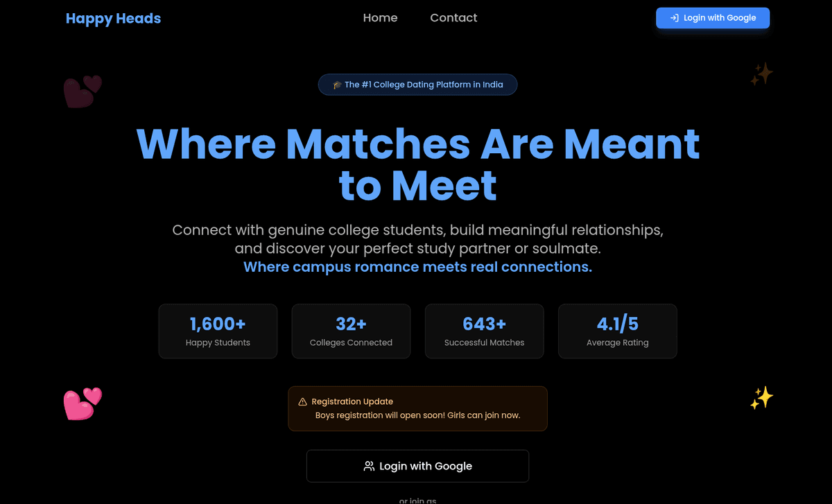The image size is (832, 504).
Task: Click the sign-in arrow icon in top button
Action: click(674, 18)
